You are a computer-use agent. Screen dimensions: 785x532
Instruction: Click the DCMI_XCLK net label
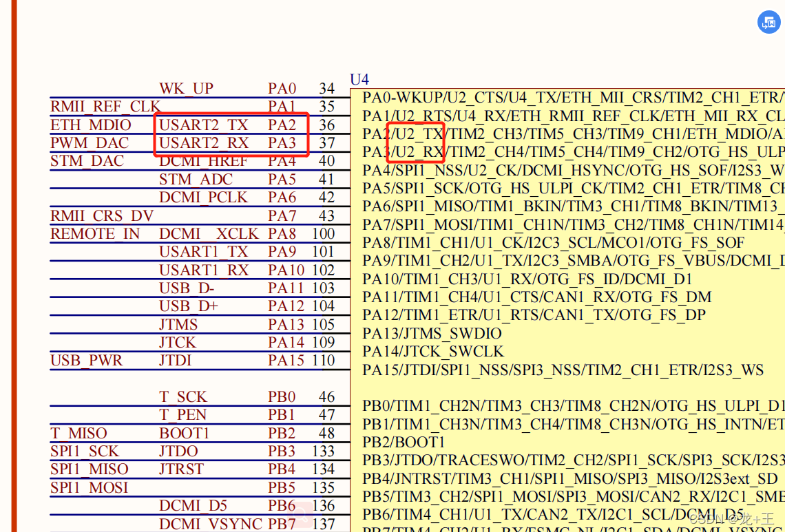(209, 234)
